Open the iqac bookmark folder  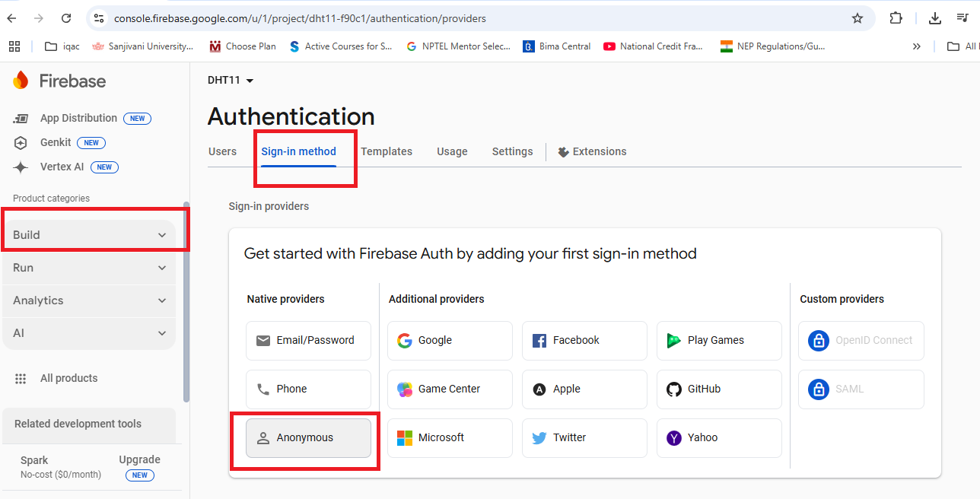pos(62,46)
